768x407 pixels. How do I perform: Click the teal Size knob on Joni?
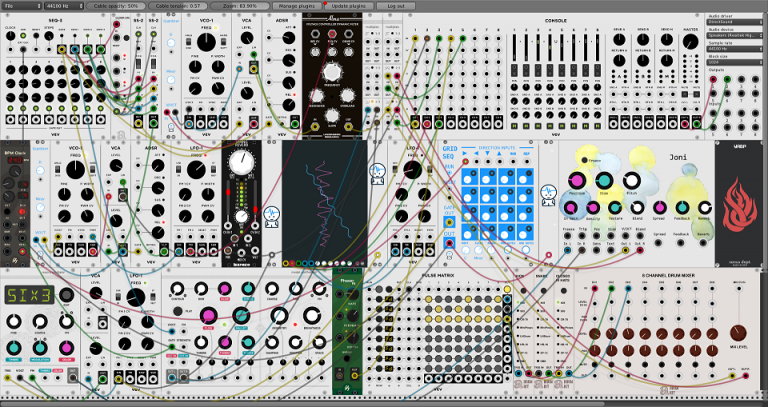click(x=604, y=181)
